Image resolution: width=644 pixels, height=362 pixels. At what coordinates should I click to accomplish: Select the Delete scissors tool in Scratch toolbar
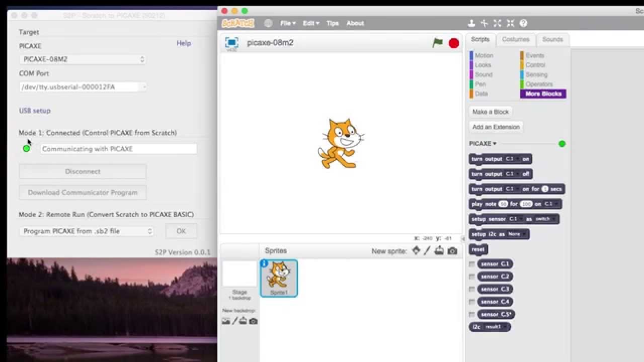485,23
